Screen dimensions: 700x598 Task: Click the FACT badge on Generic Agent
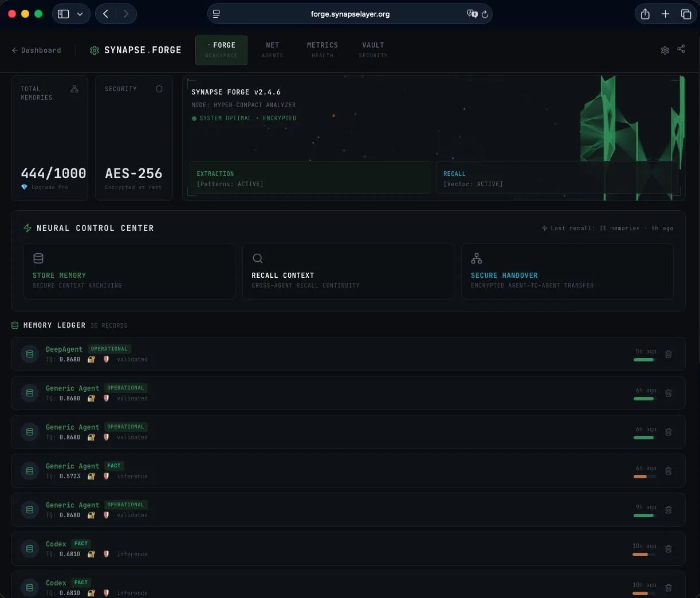pyautogui.click(x=114, y=466)
